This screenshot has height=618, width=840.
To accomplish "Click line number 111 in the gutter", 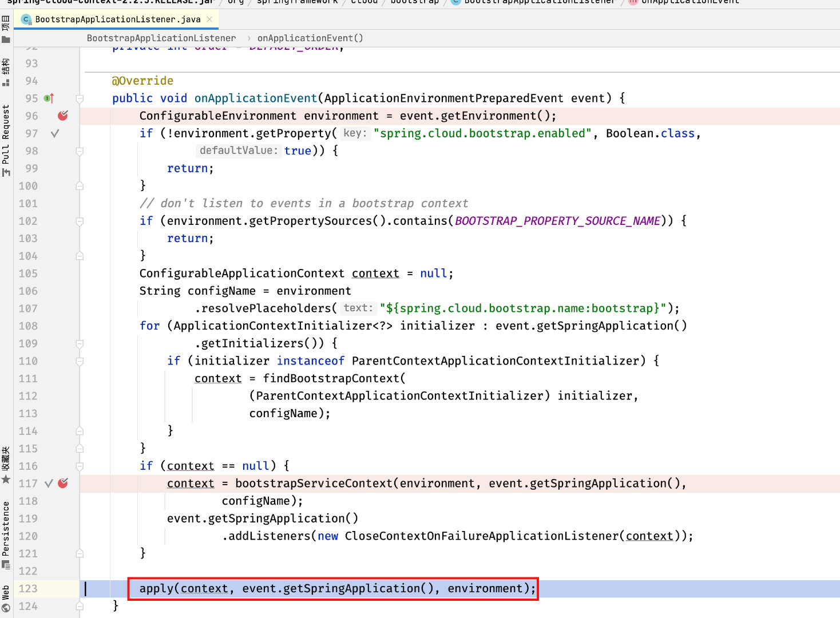I will pos(27,378).
